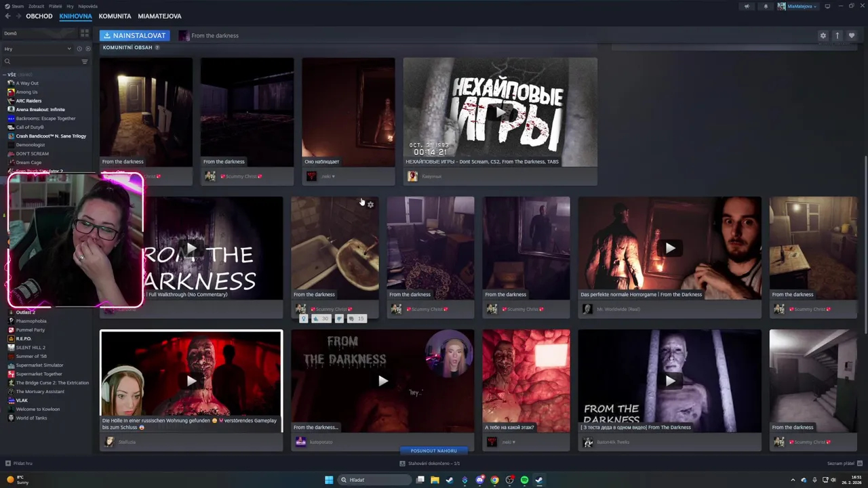The image size is (868, 488).
Task: Open the Оно наблюдает screenshot
Action: (x=348, y=112)
